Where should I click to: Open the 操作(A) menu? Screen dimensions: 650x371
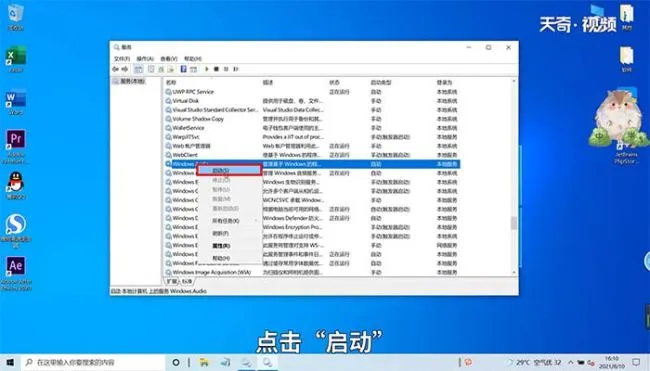tap(145, 58)
